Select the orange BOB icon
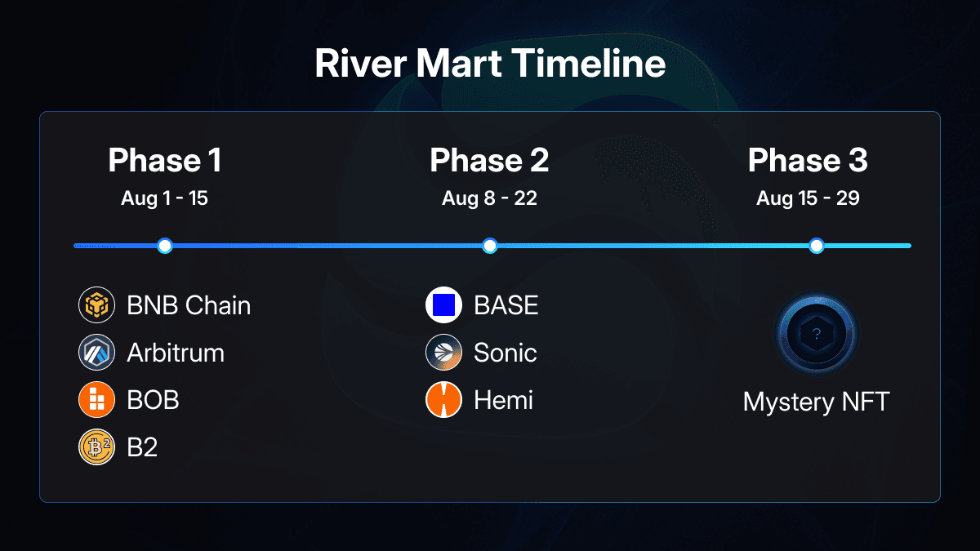The height and width of the screenshot is (551, 980). pyautogui.click(x=97, y=400)
